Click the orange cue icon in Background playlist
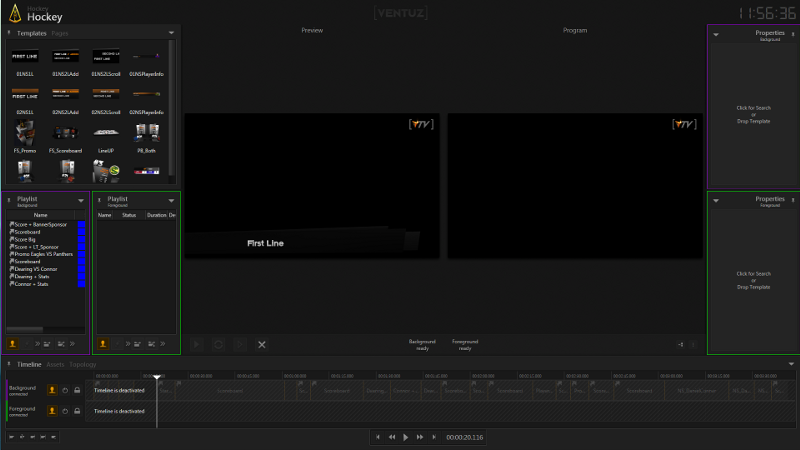 [x=13, y=343]
